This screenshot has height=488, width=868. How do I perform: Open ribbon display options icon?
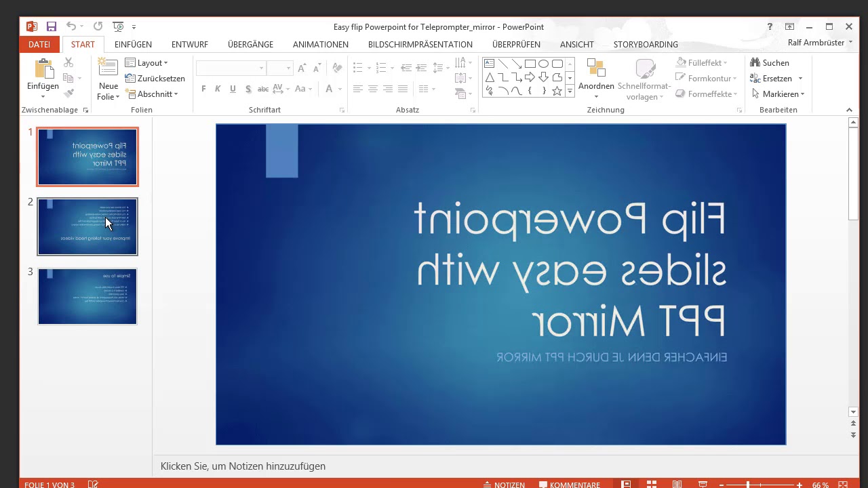tap(789, 26)
